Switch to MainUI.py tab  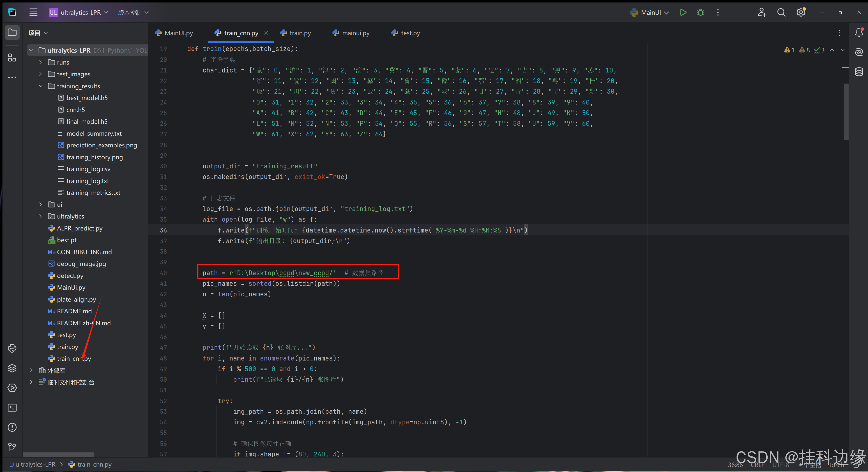[x=174, y=33]
